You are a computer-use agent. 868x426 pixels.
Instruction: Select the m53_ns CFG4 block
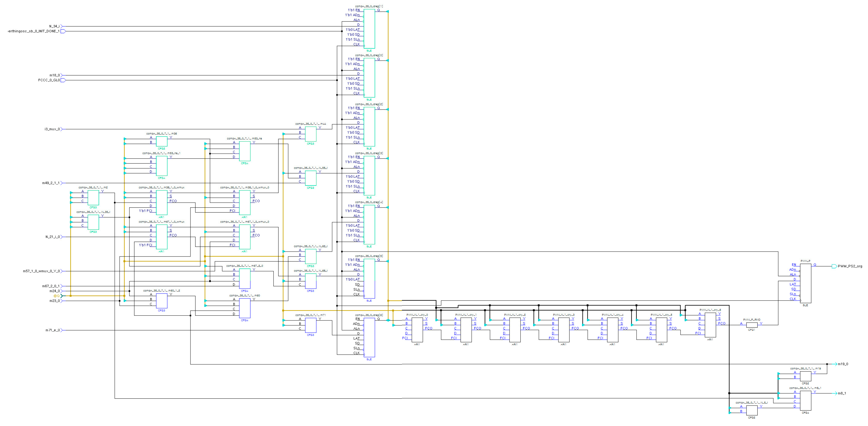245,151
